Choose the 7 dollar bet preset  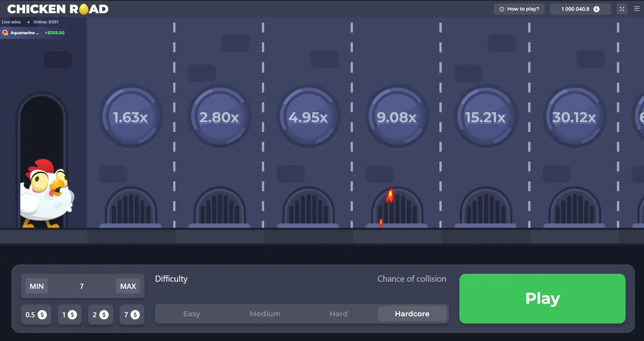click(132, 315)
